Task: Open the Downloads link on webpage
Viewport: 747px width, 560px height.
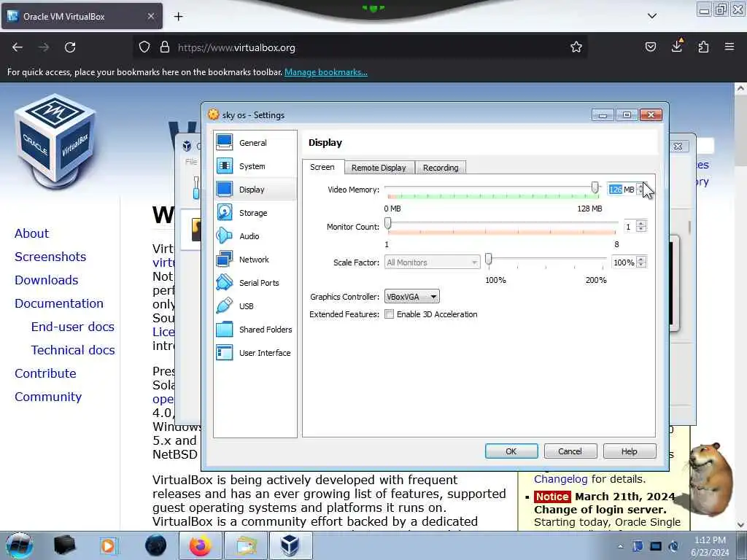Action: click(46, 280)
